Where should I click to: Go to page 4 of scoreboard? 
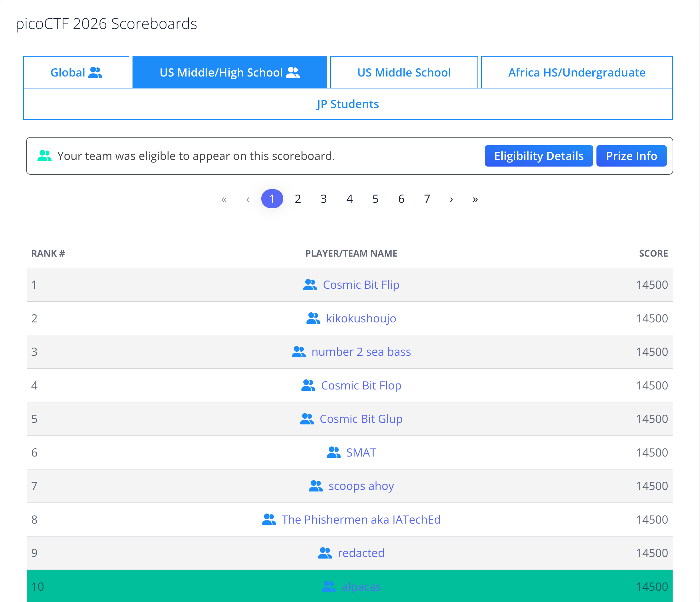[x=349, y=199]
